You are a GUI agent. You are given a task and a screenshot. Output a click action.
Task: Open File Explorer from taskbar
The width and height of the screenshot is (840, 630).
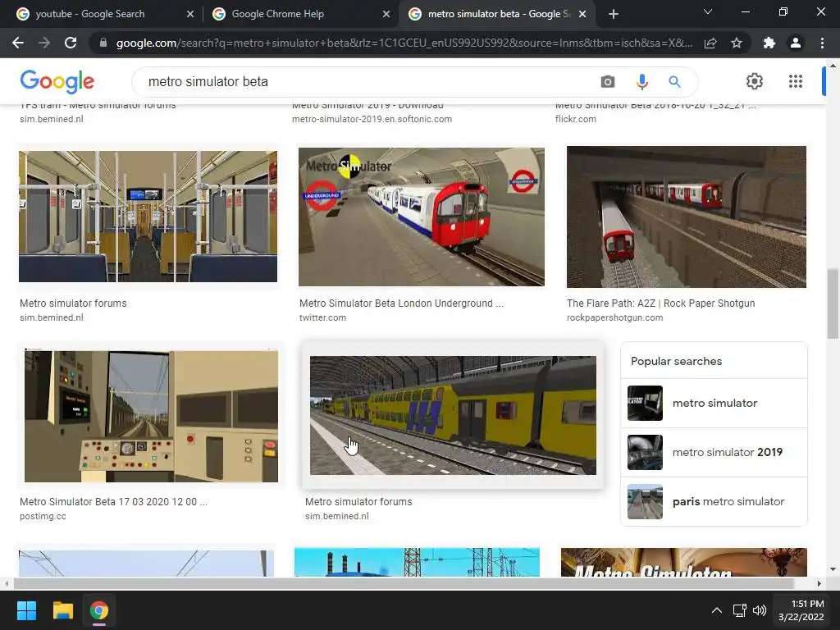(62, 610)
